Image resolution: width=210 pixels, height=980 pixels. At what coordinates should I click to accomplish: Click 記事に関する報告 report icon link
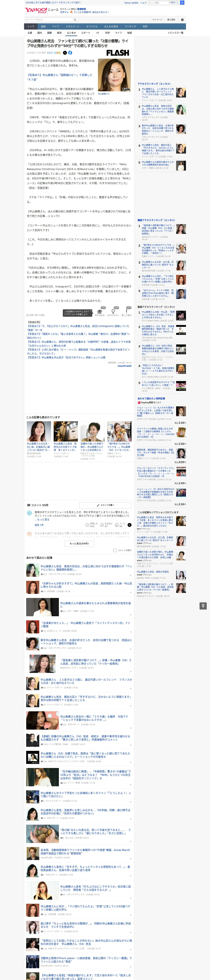coord(35,315)
